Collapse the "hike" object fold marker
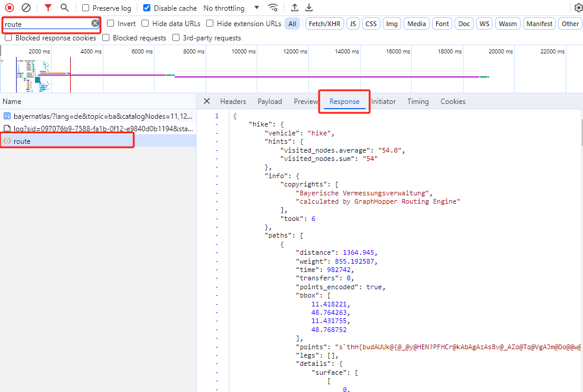The height and width of the screenshot is (392, 583). [217, 125]
